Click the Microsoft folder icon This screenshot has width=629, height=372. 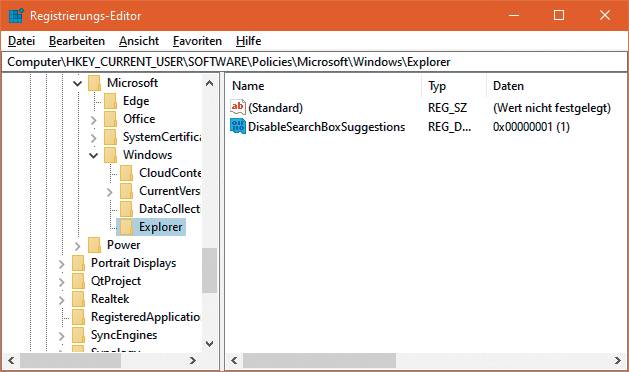click(x=95, y=83)
